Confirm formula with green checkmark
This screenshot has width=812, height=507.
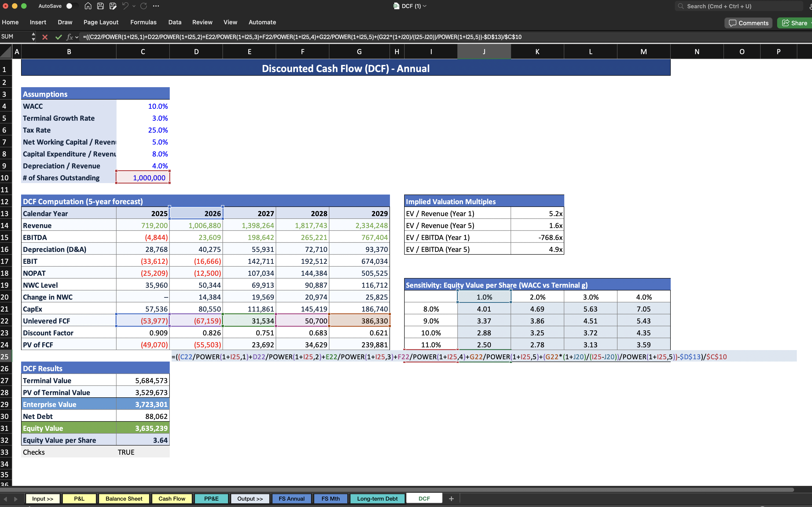click(x=58, y=37)
